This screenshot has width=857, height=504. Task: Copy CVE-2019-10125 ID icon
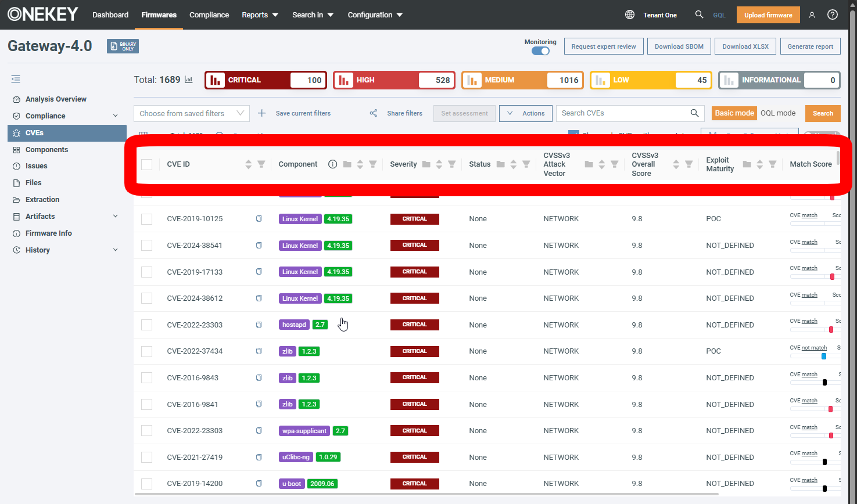point(259,219)
